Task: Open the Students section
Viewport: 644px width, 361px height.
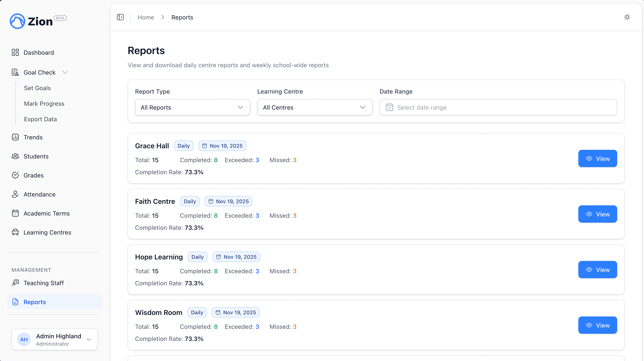Action: point(36,156)
